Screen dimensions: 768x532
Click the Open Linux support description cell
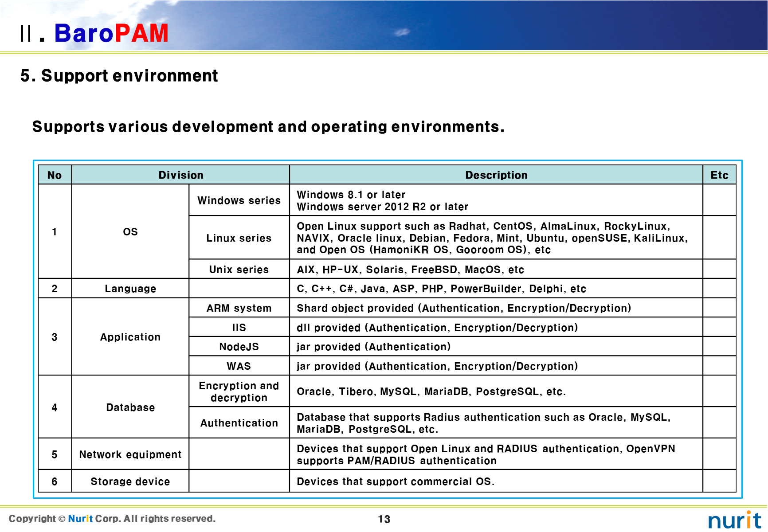pyautogui.click(x=496, y=238)
